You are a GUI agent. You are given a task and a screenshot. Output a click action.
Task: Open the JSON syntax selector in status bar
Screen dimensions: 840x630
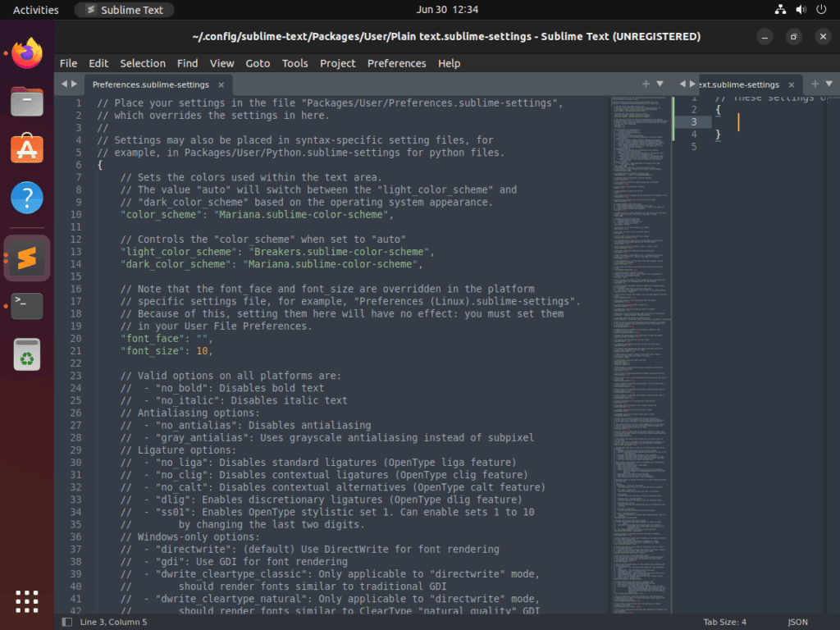tap(797, 622)
